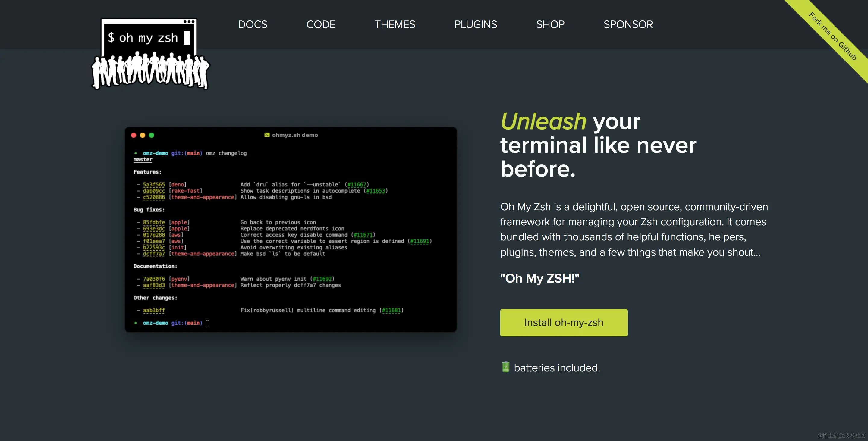Click the yellow terminal window dot
This screenshot has width=868, height=441.
tap(143, 135)
